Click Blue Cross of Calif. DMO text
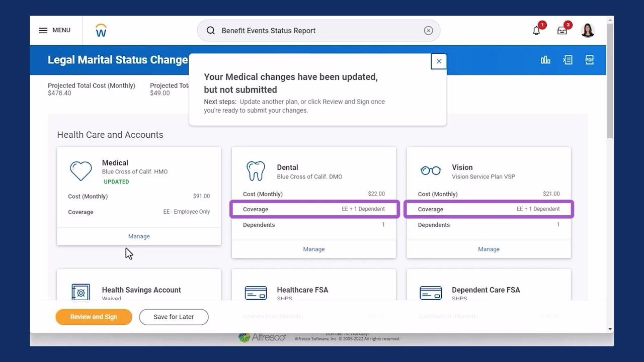The height and width of the screenshot is (362, 644). click(309, 176)
